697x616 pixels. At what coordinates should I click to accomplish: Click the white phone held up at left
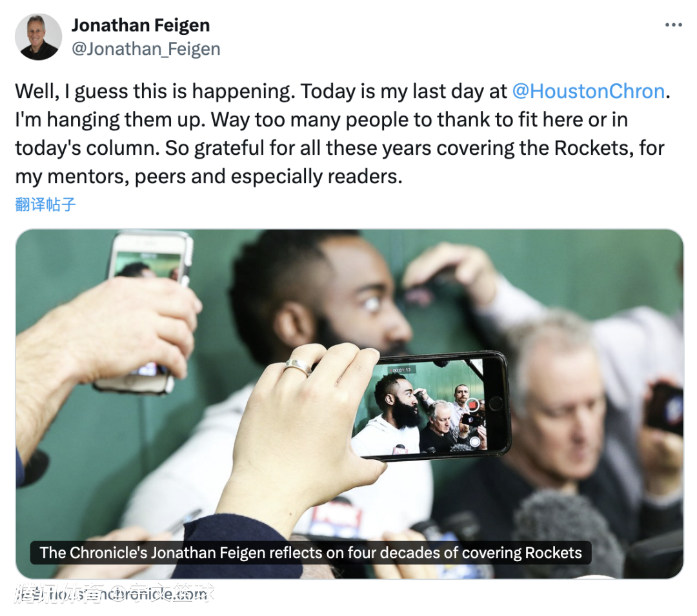pos(145,311)
